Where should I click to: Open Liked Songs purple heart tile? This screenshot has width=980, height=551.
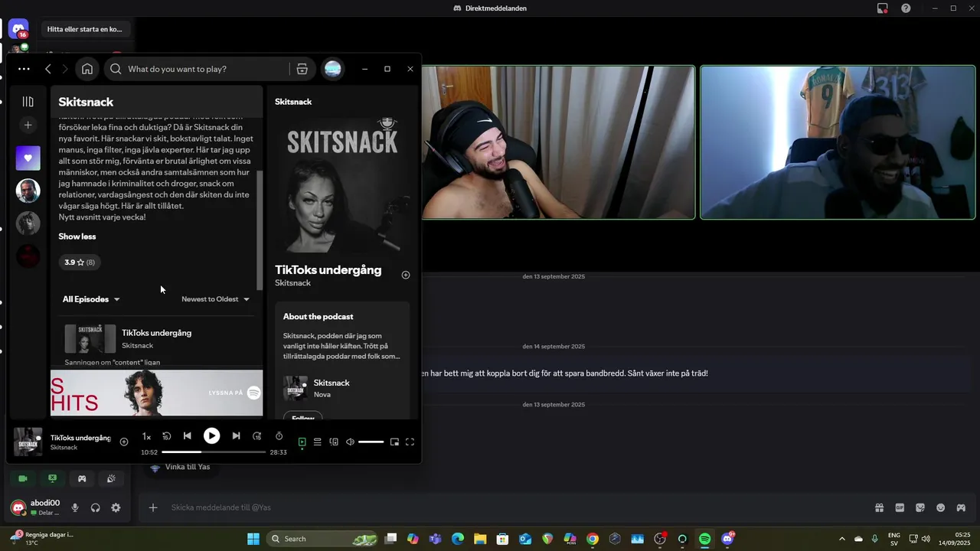coord(28,158)
